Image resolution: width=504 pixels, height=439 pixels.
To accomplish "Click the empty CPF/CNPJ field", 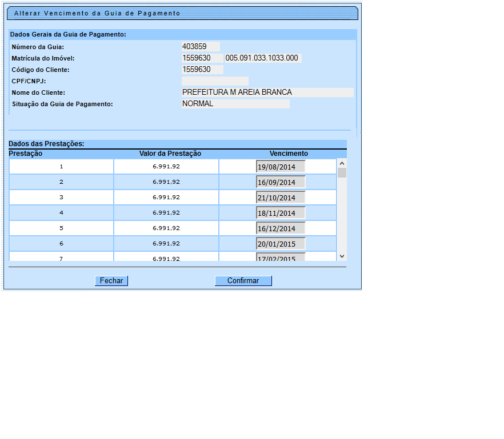I will (x=215, y=81).
